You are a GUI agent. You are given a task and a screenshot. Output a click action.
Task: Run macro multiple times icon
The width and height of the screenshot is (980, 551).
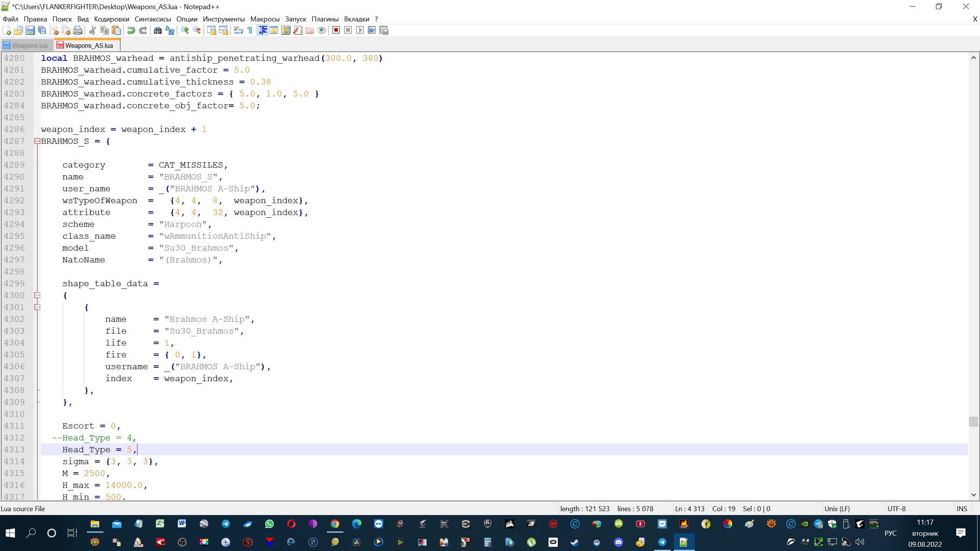(372, 30)
